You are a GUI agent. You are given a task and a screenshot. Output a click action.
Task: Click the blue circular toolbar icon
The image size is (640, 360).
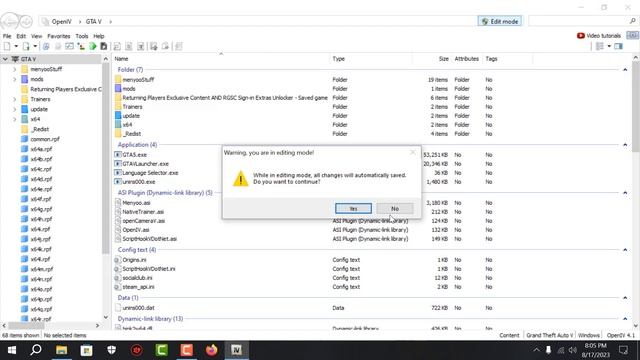46,46
